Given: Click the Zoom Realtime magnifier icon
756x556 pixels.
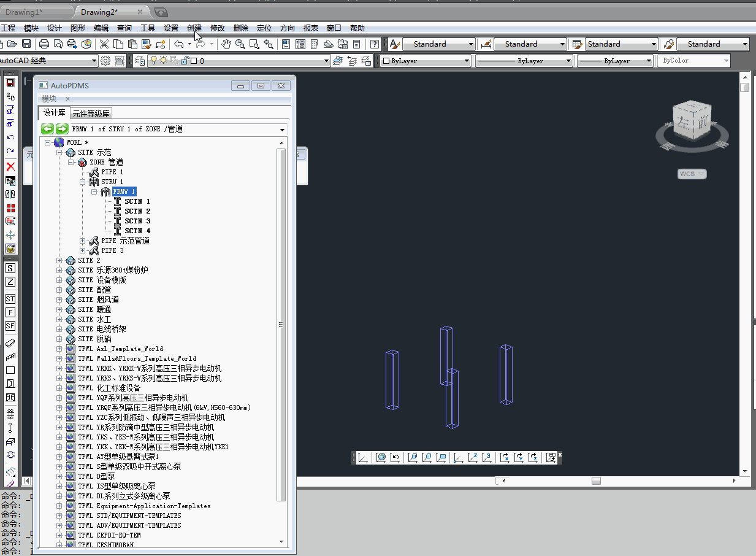Looking at the screenshot, I should (240, 44).
